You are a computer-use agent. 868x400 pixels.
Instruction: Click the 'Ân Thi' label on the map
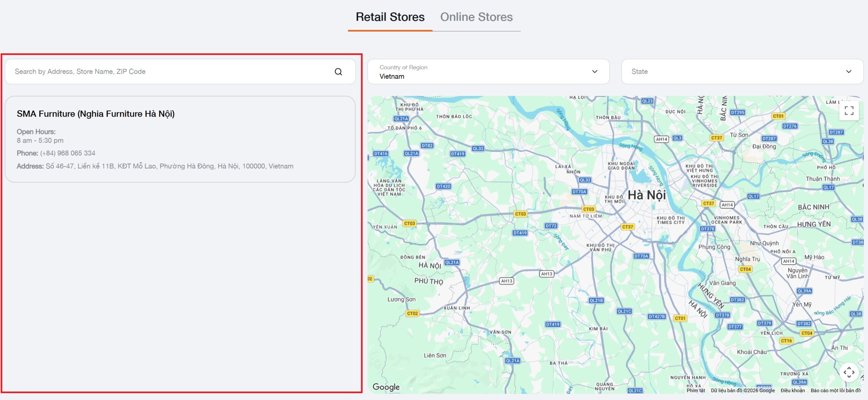tap(840, 347)
